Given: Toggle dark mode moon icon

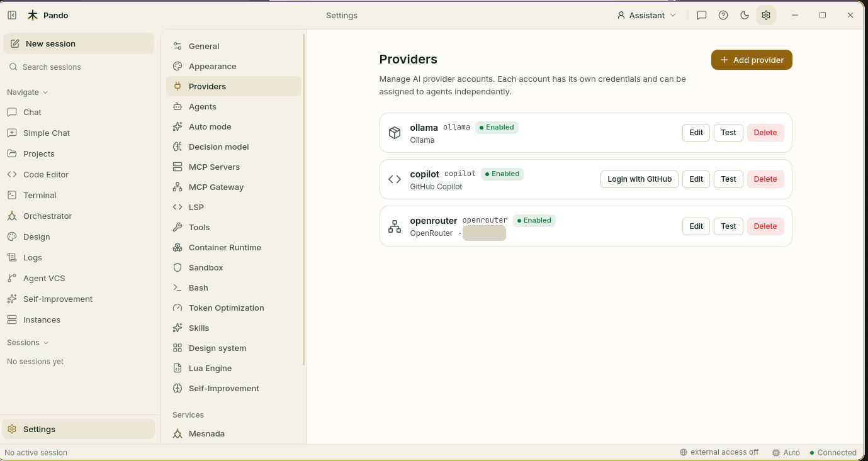Looking at the screenshot, I should coord(745,15).
